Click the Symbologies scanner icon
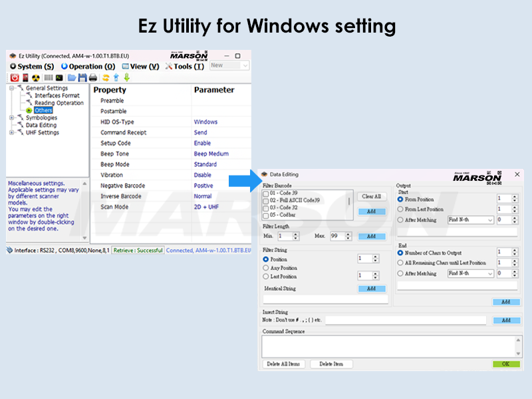 [x=21, y=118]
